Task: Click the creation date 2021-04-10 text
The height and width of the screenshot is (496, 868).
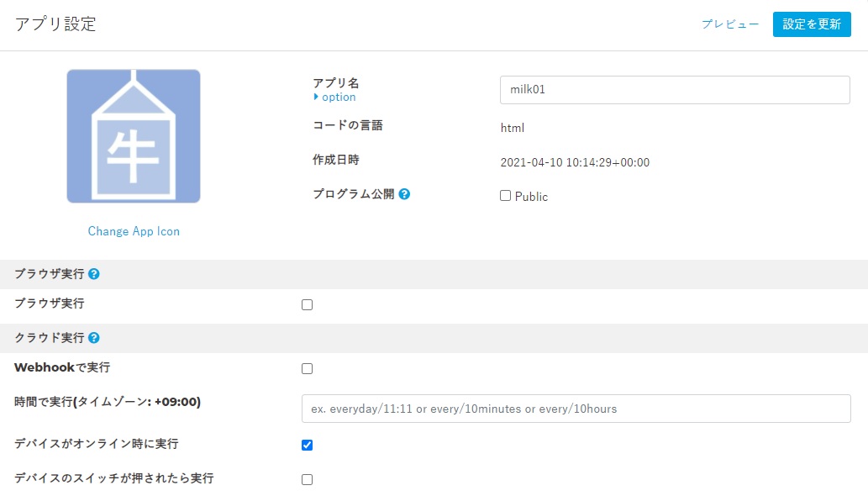Action: pyautogui.click(x=575, y=162)
